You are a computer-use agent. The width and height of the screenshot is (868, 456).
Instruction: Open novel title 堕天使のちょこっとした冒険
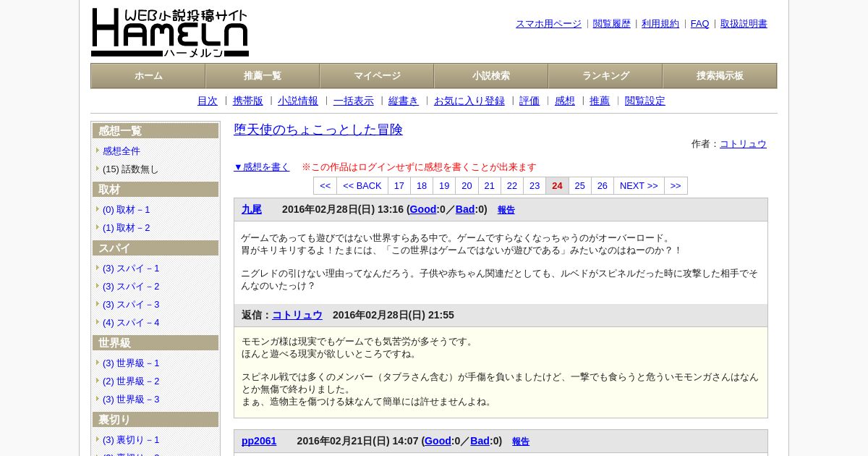click(x=318, y=130)
